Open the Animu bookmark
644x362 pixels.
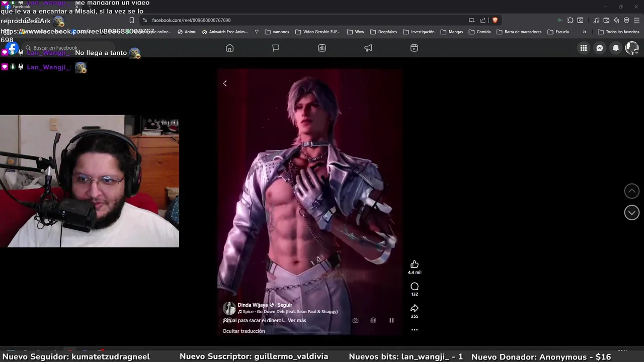coord(187,32)
